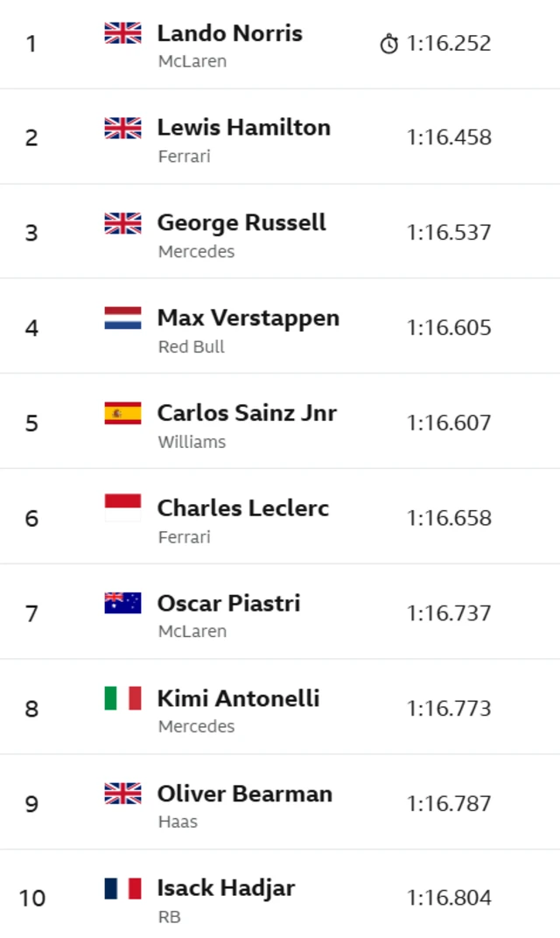Click the Dutch flag next to Max Verstappen

(122, 318)
